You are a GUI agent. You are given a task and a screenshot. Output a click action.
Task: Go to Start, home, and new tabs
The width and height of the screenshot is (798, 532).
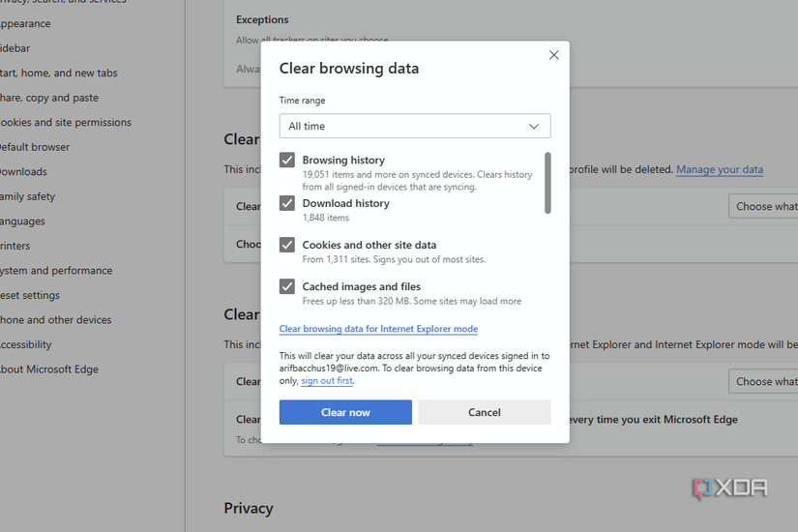pos(59,74)
